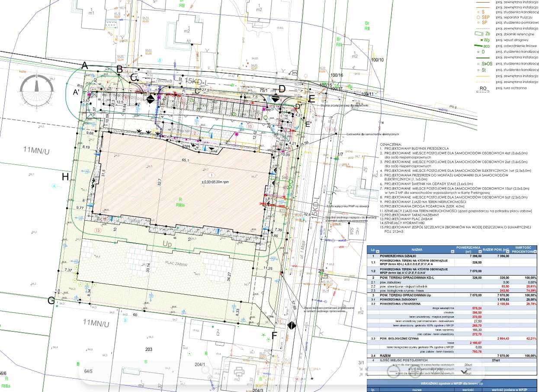Click boundary point label "H"
The width and height of the screenshot is (539, 392).
[x=66, y=176]
